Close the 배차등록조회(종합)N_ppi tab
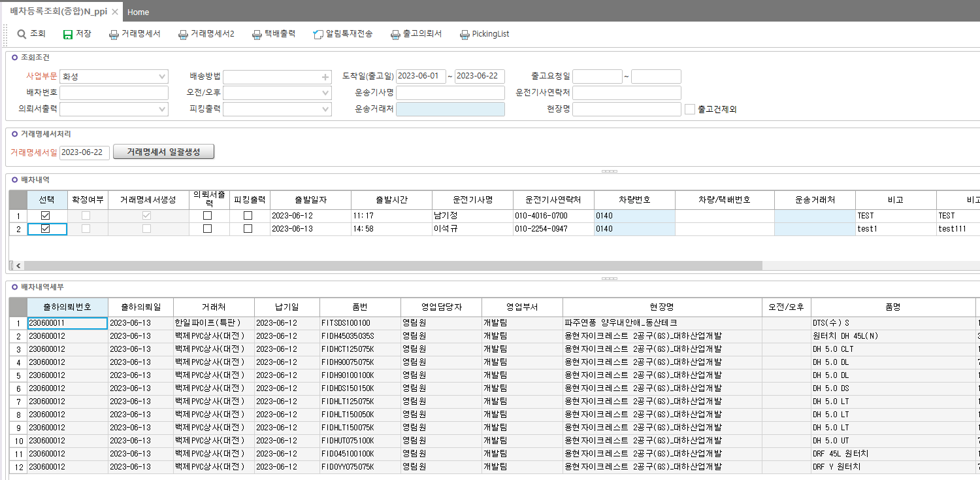The image size is (980, 480). (x=115, y=12)
